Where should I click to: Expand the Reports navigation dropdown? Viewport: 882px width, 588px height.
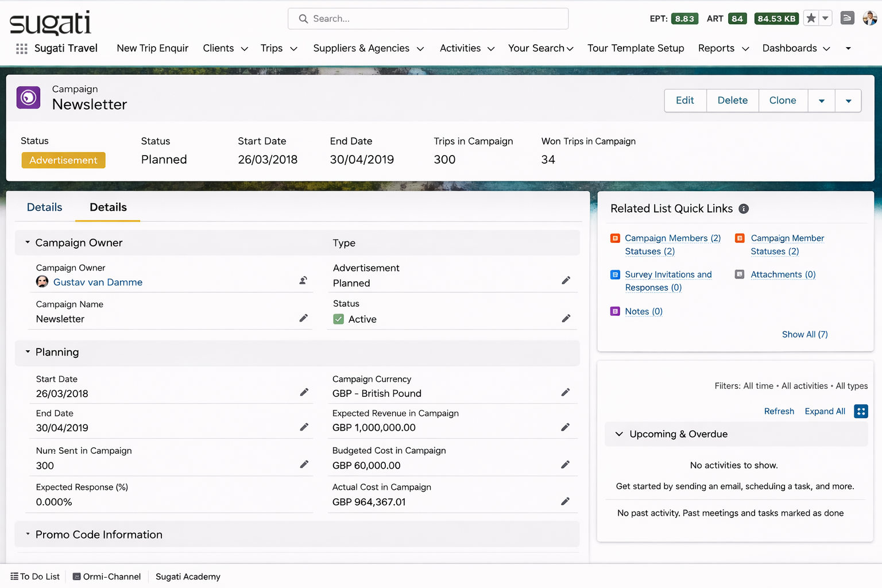[745, 49]
